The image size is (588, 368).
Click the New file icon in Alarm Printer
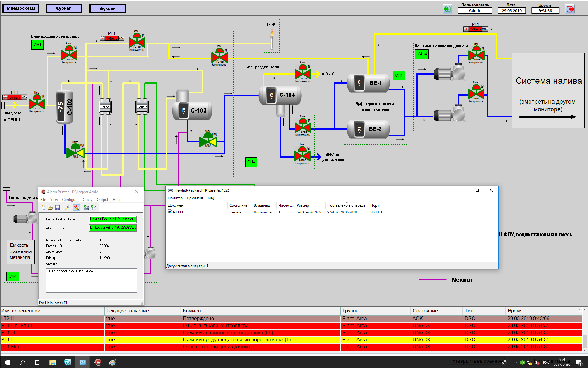point(43,208)
